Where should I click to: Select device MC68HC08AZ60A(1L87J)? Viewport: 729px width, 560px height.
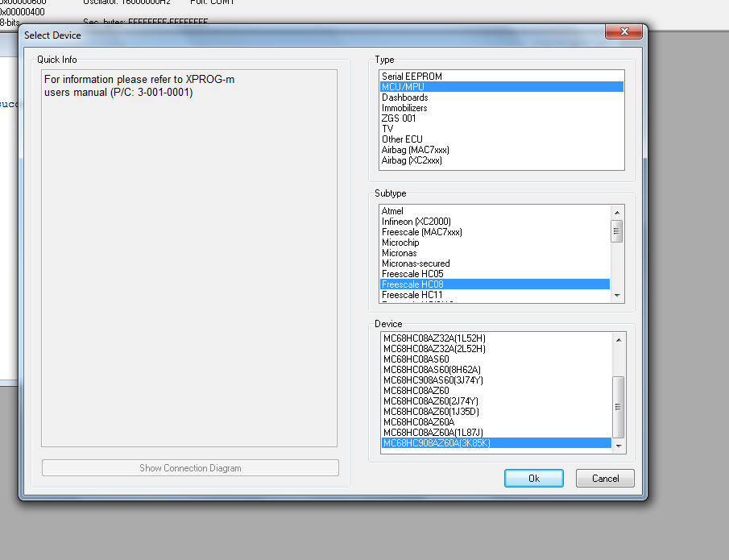[x=496, y=433]
